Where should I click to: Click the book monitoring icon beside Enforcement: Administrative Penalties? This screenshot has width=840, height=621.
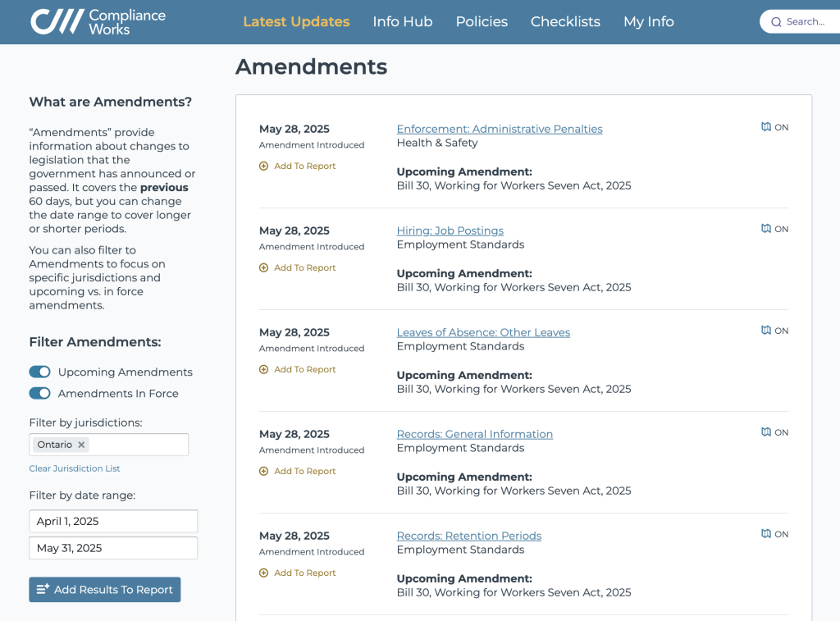pyautogui.click(x=765, y=126)
